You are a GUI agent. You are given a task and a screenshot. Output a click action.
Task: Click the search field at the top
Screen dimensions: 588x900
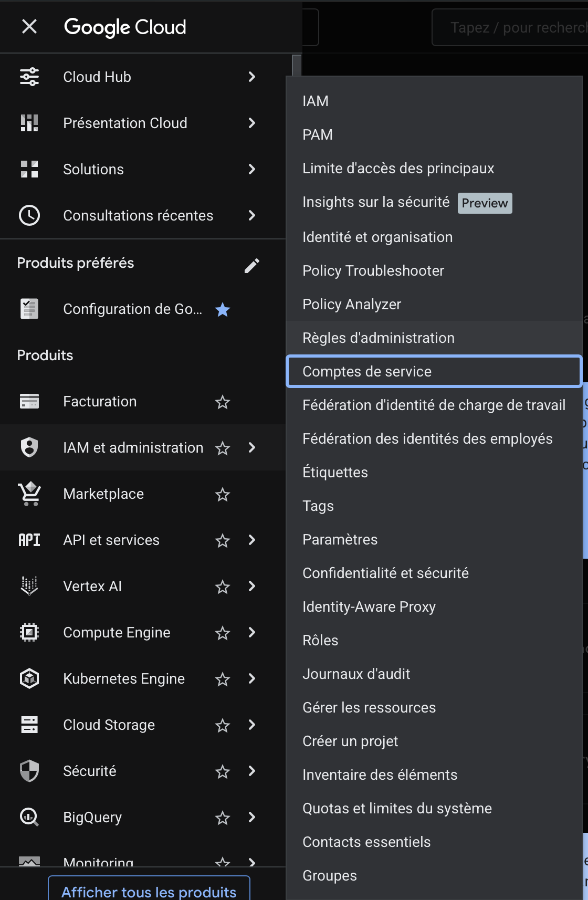pyautogui.click(x=514, y=27)
